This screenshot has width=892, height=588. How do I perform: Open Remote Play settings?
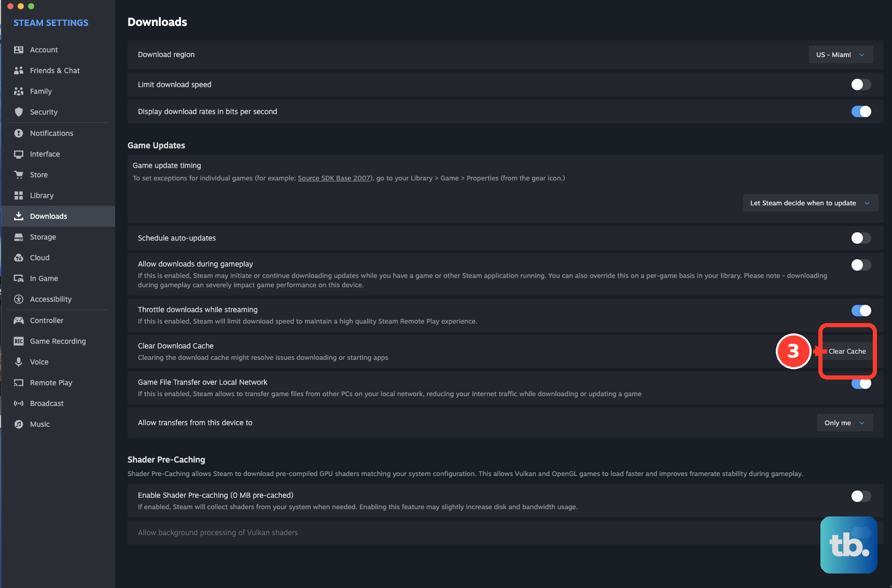click(58, 383)
